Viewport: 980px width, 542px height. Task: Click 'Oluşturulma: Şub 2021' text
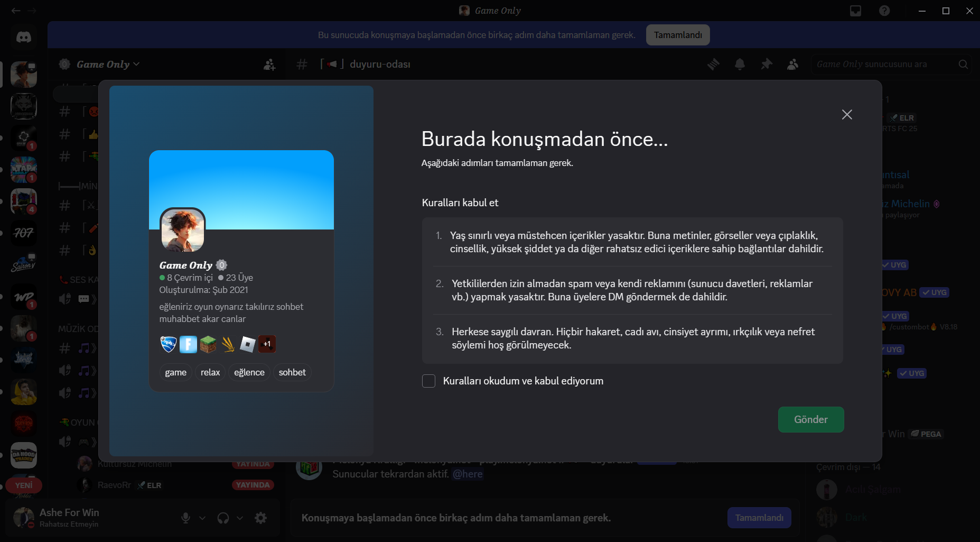(x=203, y=290)
